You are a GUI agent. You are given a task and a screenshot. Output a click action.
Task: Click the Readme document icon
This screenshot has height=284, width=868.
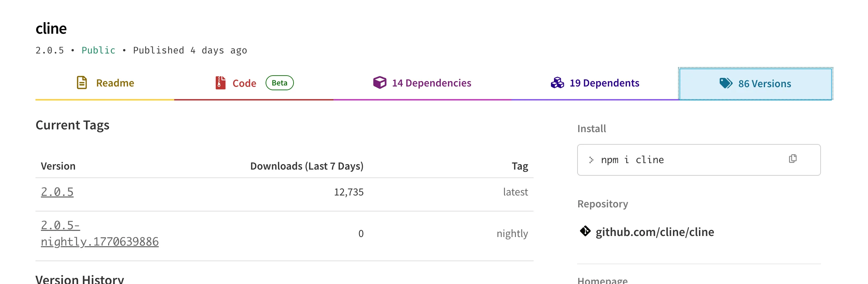[x=81, y=83]
